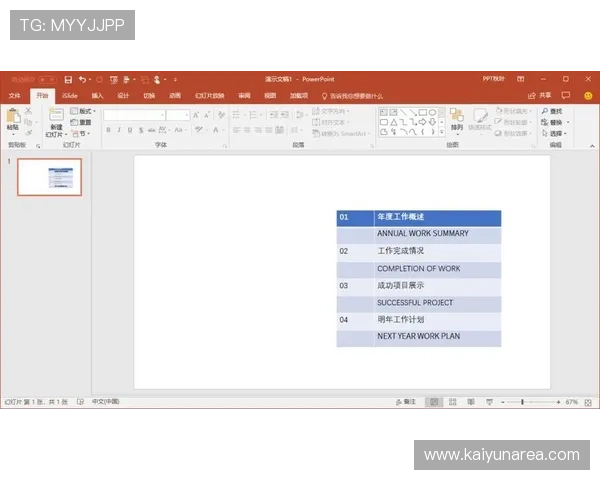Open the comments speech bubble icon
This screenshot has width=600, height=480.
click(566, 95)
